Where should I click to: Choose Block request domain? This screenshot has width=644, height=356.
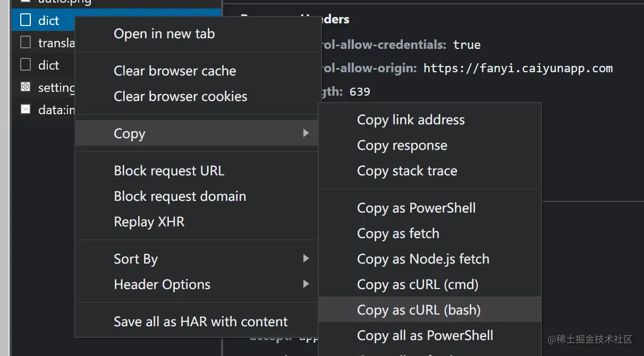point(180,196)
